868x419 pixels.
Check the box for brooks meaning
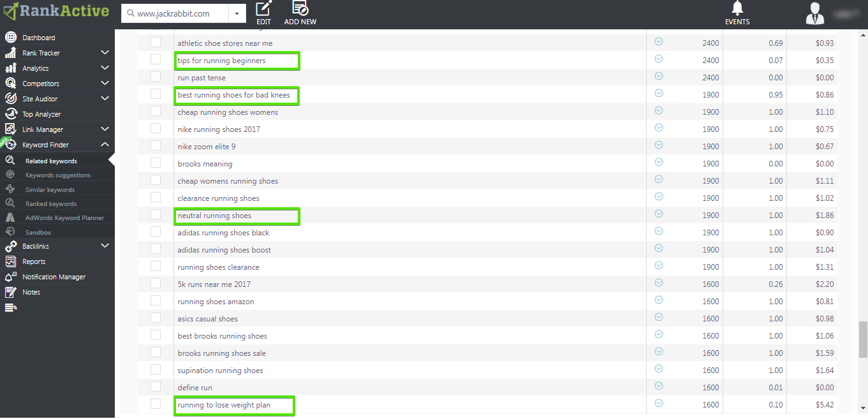coord(156,163)
